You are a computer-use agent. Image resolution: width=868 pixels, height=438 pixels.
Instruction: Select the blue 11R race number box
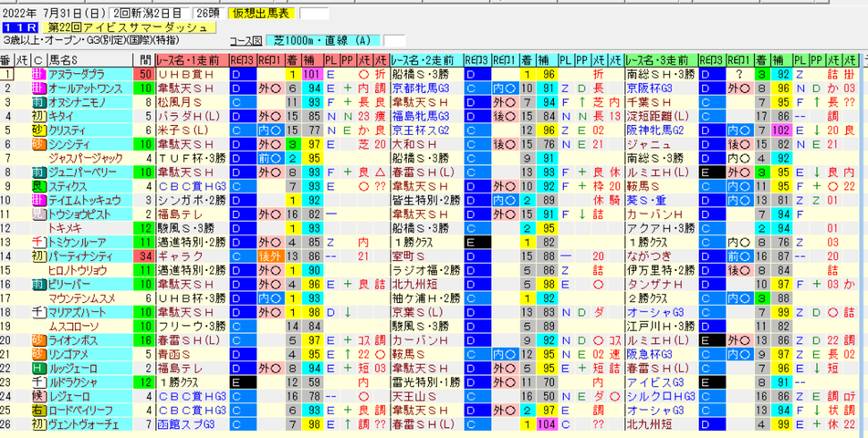(19, 27)
